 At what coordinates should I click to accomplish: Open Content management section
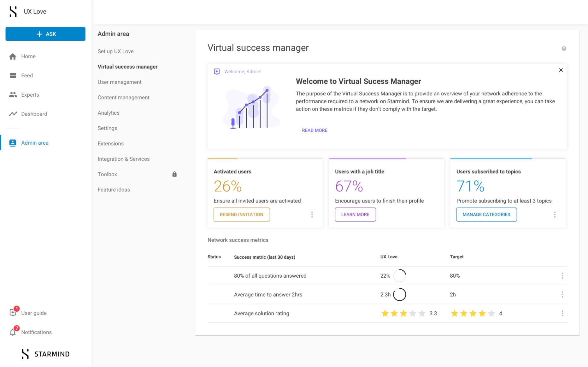[x=124, y=98]
